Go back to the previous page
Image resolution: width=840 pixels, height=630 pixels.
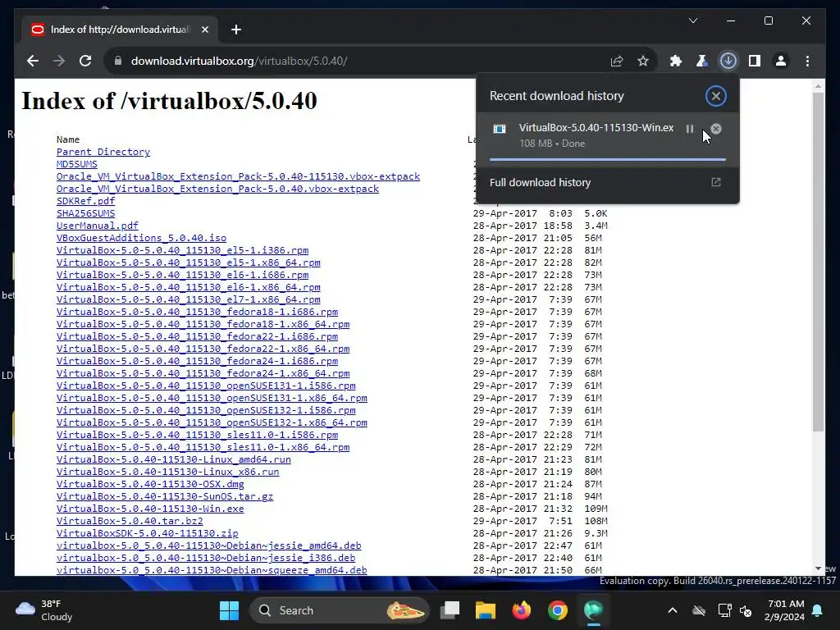tap(33, 61)
